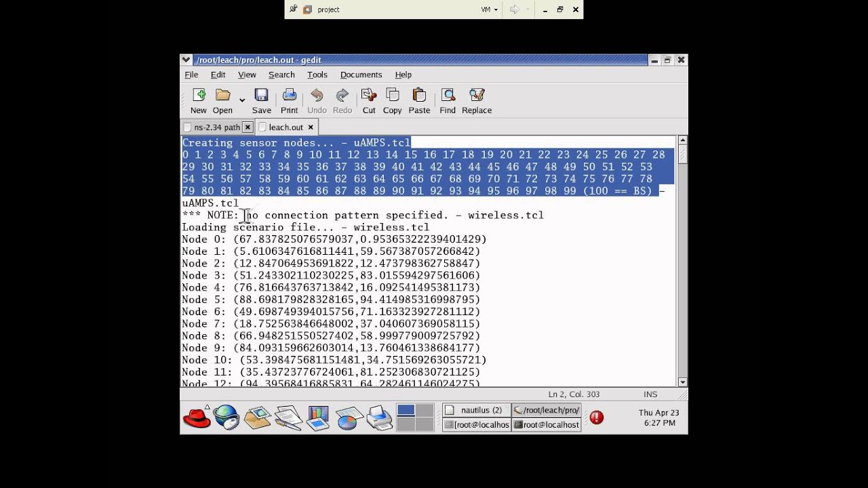This screenshot has height=488, width=868.
Task: Save the document with the Save icon
Action: pos(261,95)
